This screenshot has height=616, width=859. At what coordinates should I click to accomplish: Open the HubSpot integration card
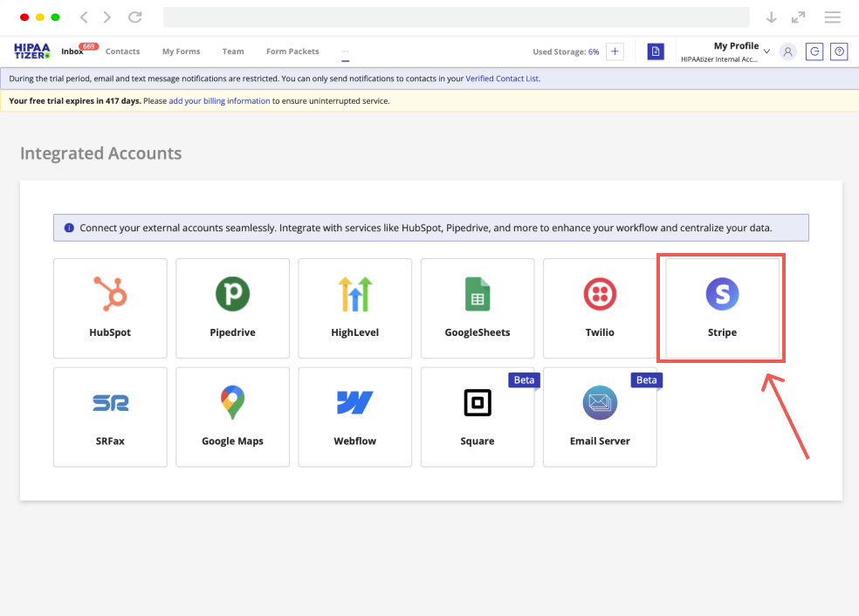pos(110,308)
